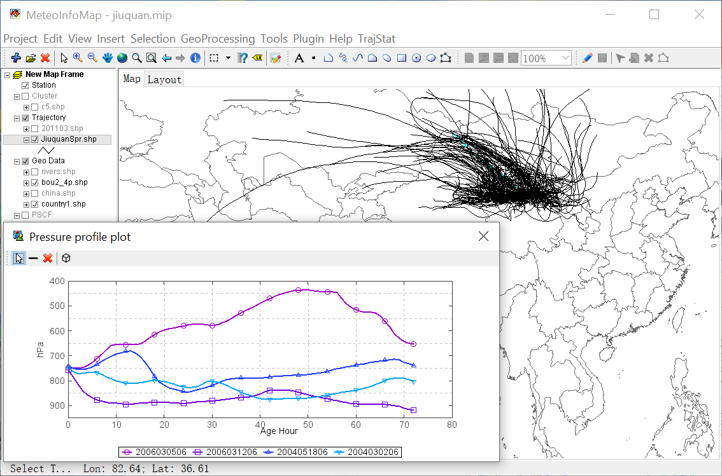The image size is (722, 476).
Task: Open the Project menu
Action: [x=20, y=39]
